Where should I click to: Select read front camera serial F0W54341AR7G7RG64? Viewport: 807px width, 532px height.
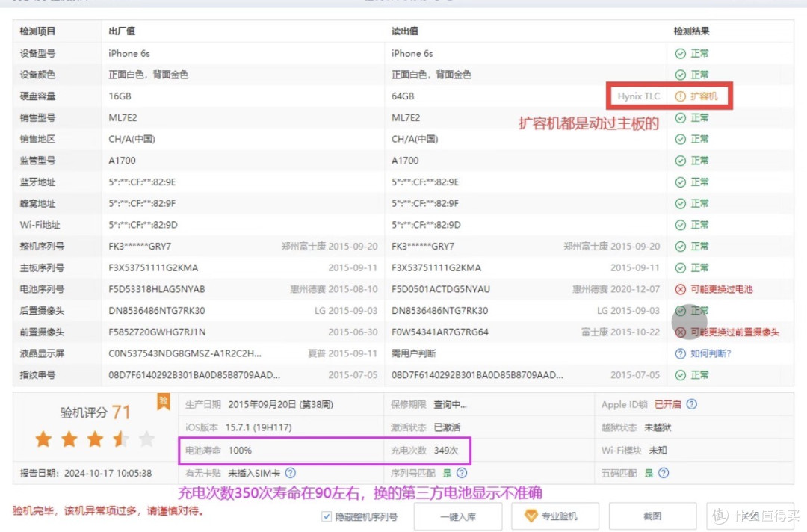(x=440, y=332)
